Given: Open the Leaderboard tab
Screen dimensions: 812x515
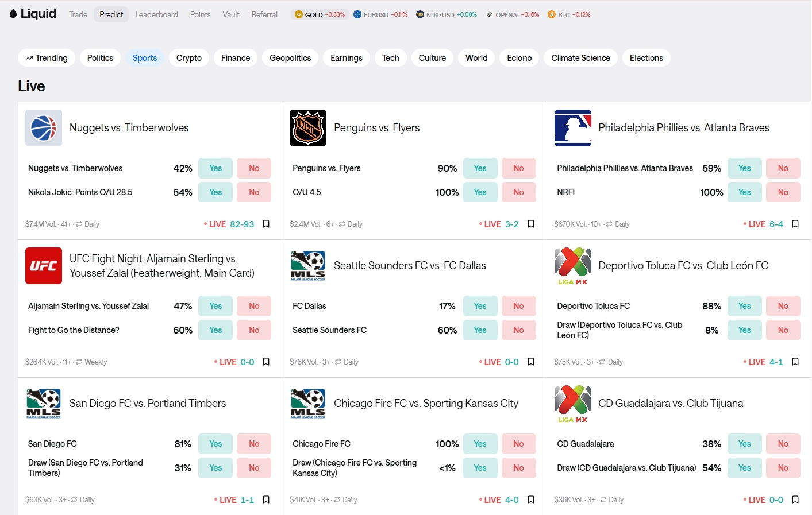Looking at the screenshot, I should point(156,14).
